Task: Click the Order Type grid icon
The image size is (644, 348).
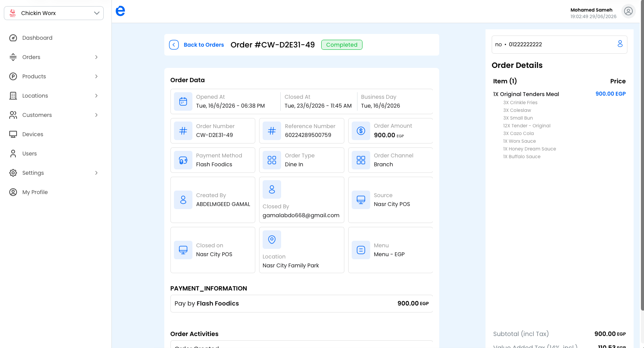Action: 272,160
